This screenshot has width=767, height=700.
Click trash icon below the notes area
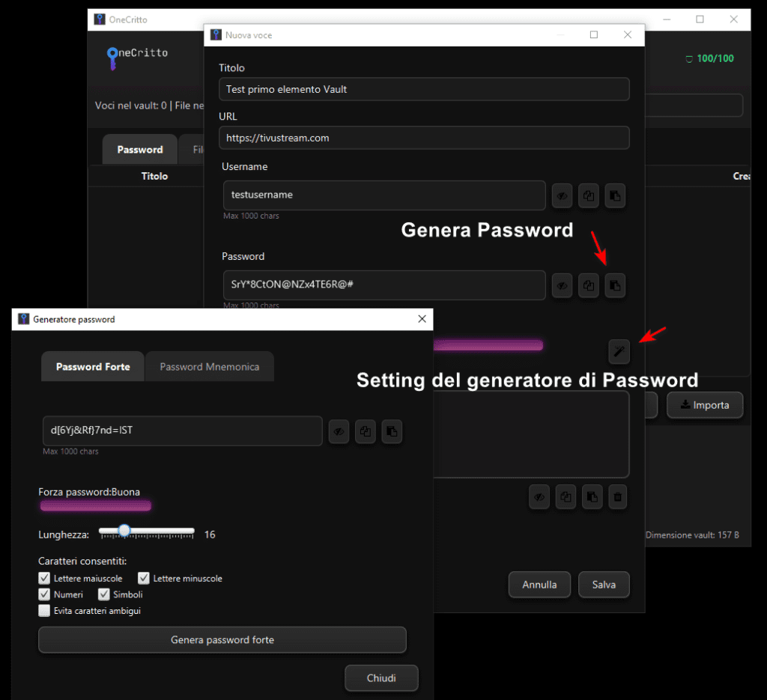coord(618,497)
